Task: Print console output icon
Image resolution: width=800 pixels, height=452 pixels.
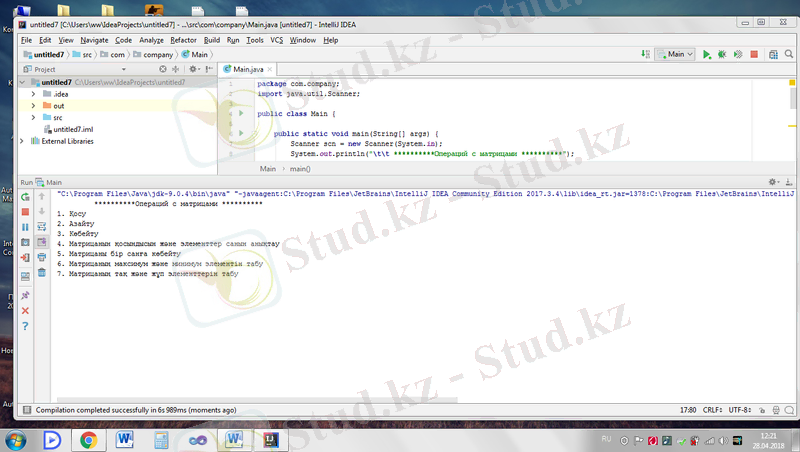Action: point(42,257)
